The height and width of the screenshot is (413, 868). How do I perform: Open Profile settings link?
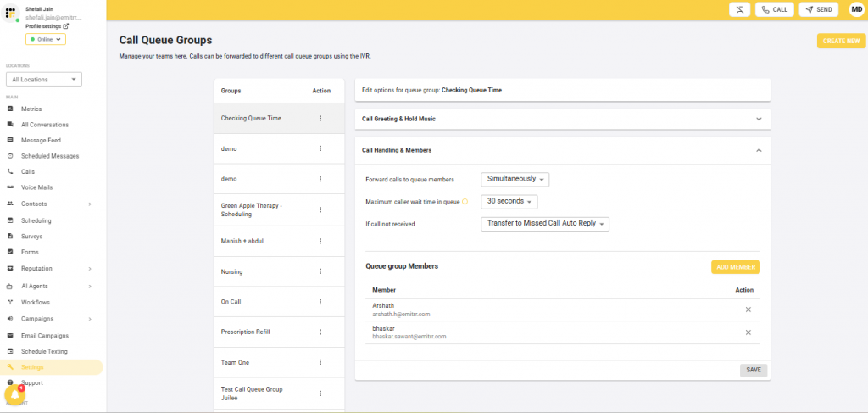[x=43, y=26]
